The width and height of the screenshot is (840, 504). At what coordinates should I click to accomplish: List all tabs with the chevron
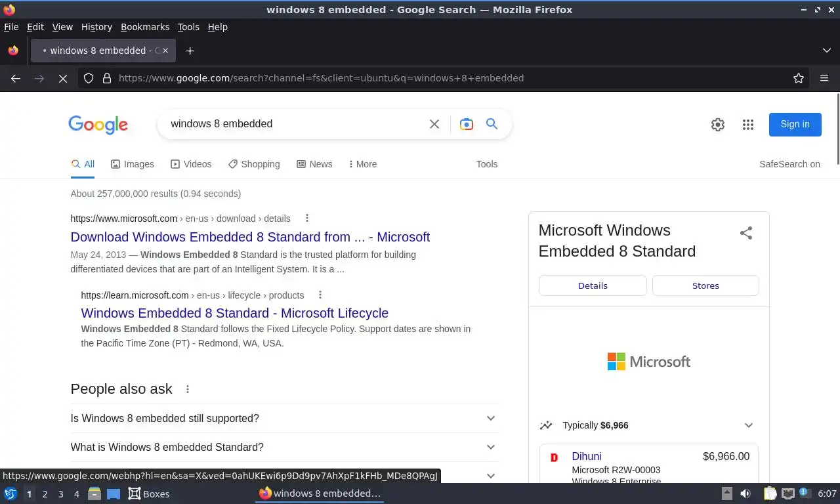pyautogui.click(x=827, y=51)
